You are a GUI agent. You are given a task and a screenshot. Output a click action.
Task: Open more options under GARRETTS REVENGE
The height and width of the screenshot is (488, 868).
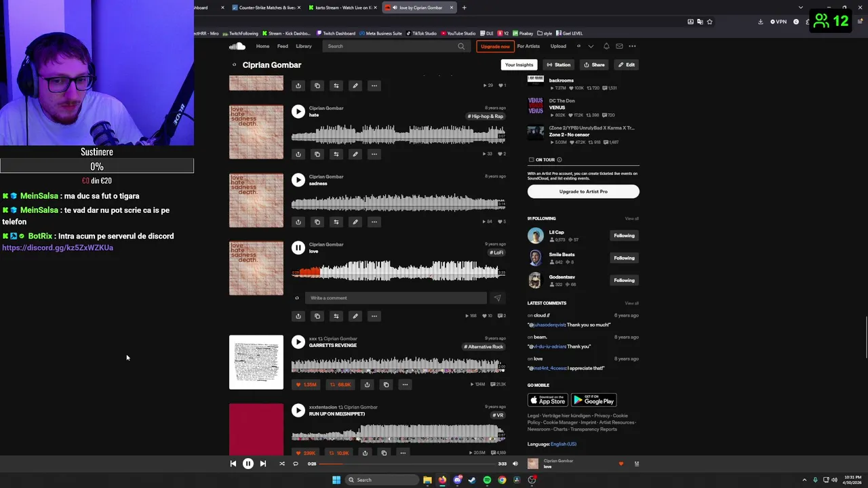[405, 385]
